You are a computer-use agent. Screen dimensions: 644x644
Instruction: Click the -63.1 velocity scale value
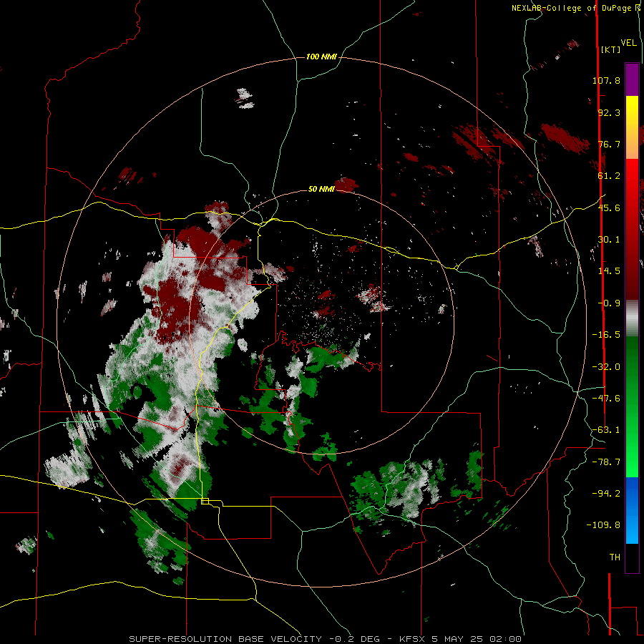pyautogui.click(x=606, y=430)
